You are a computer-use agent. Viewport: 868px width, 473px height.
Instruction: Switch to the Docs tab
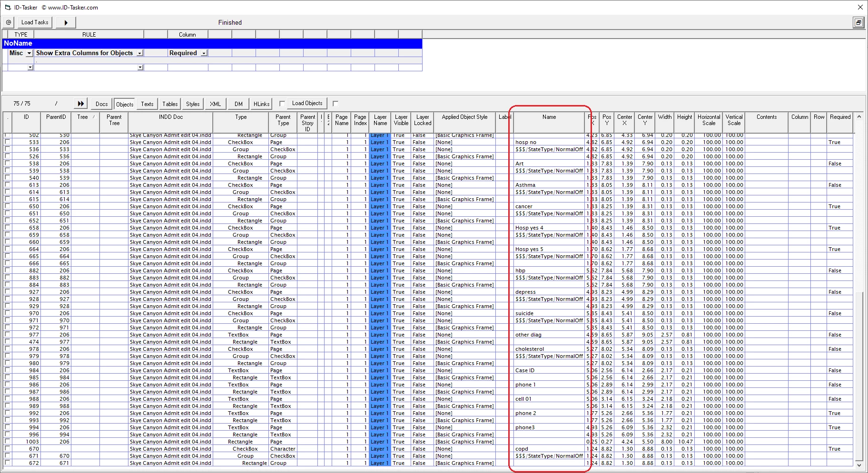click(x=101, y=104)
